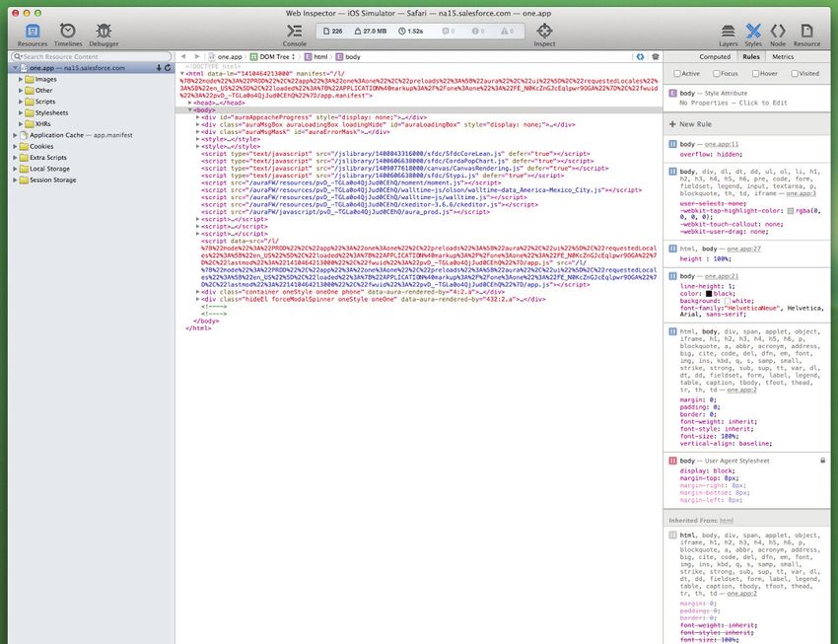Expand the Stylesheets folder
This screenshot has width=838, height=644.
(21, 112)
